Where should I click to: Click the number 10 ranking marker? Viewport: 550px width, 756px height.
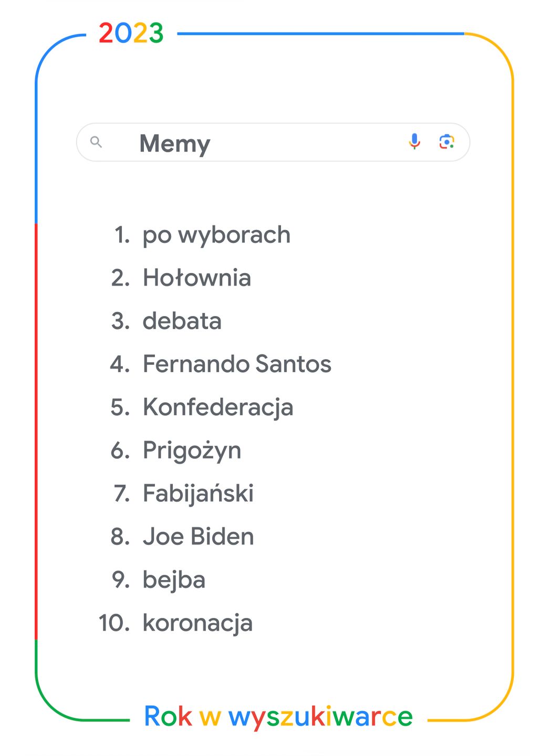(114, 624)
